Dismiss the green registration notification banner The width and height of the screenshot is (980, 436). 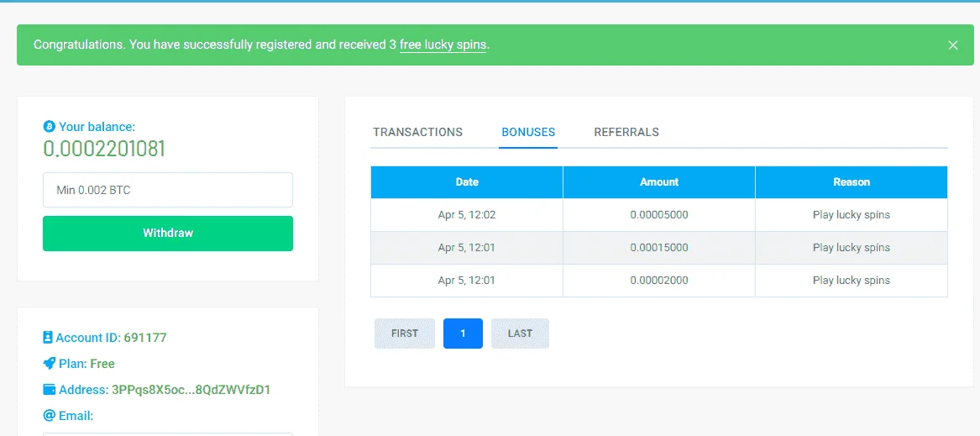[x=952, y=45]
